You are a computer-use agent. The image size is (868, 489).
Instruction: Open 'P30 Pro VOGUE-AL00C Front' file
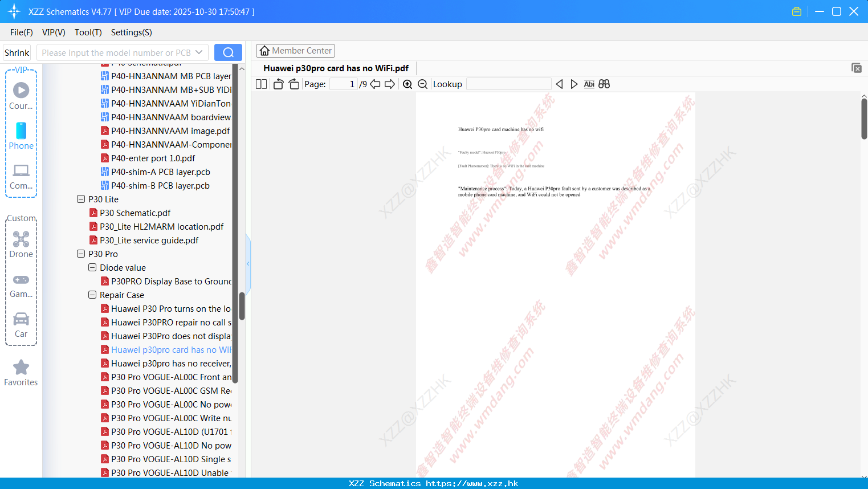pyautogui.click(x=166, y=377)
